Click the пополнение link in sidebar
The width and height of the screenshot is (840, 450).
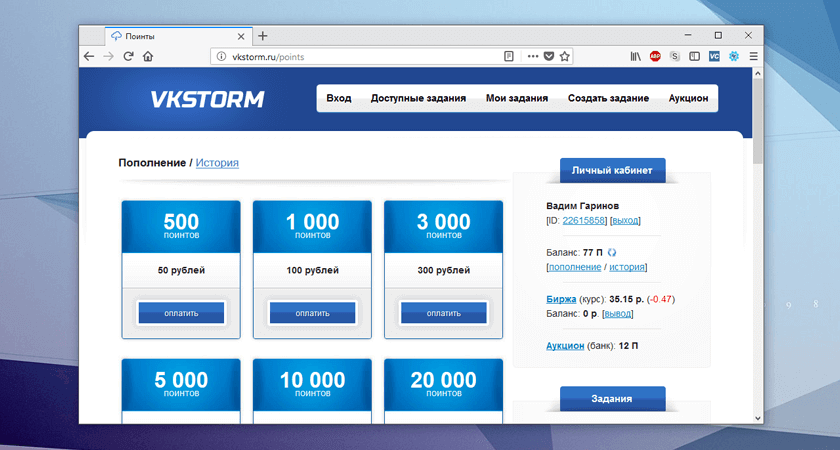[575, 267]
